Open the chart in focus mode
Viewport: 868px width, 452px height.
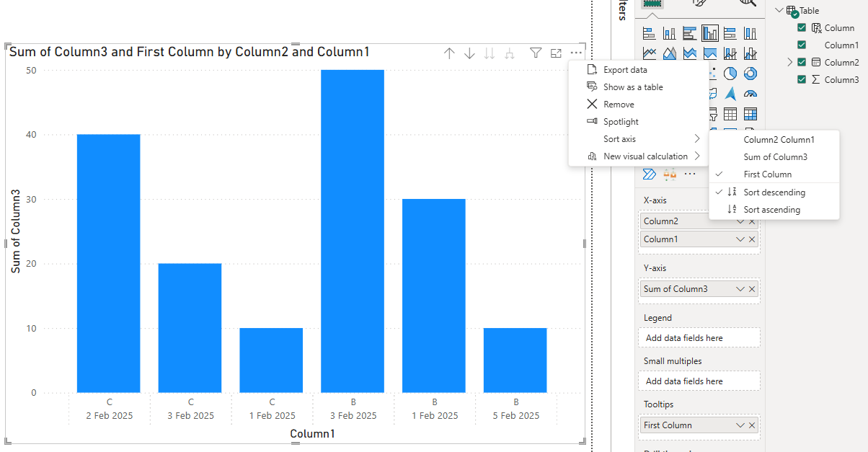click(x=556, y=53)
